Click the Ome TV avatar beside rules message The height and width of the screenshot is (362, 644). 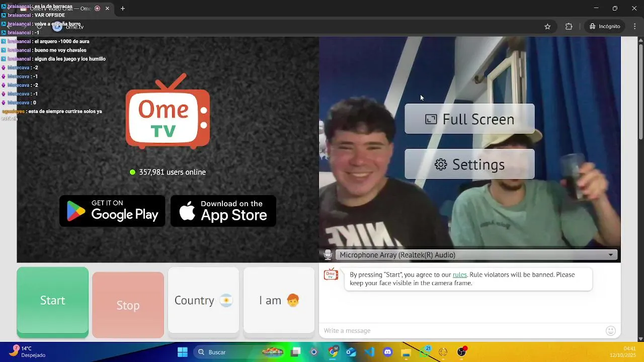[331, 275]
